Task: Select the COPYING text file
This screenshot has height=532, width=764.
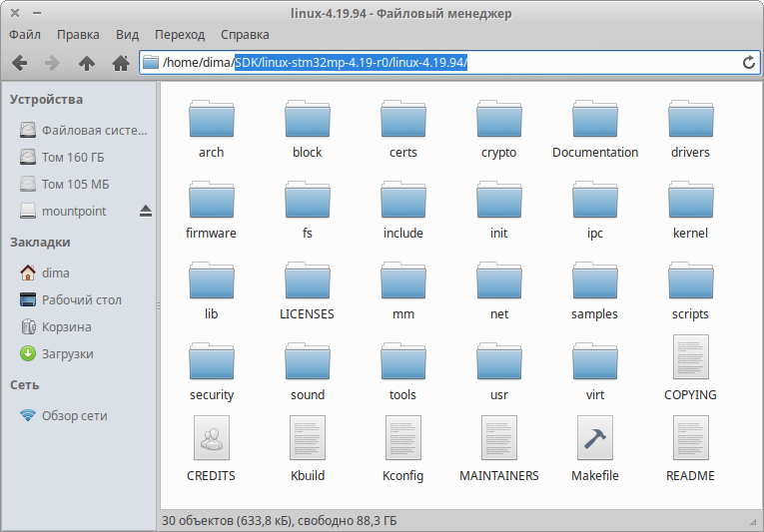Action: pos(690,368)
